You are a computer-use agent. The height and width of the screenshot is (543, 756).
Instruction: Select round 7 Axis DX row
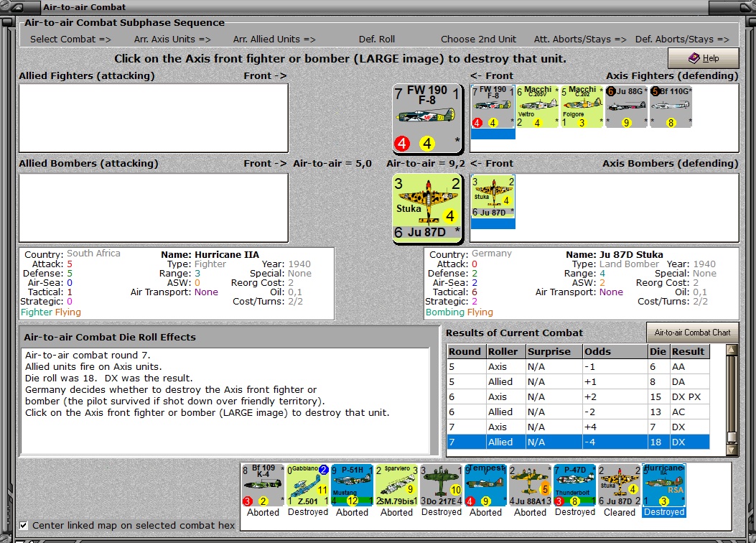pos(579,427)
